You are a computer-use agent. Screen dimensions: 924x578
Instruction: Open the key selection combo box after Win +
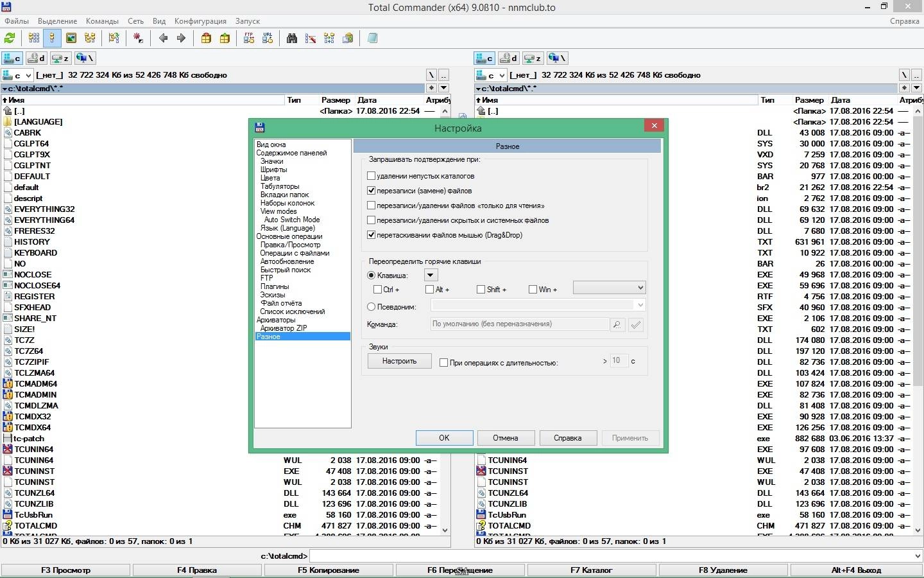[x=609, y=288]
